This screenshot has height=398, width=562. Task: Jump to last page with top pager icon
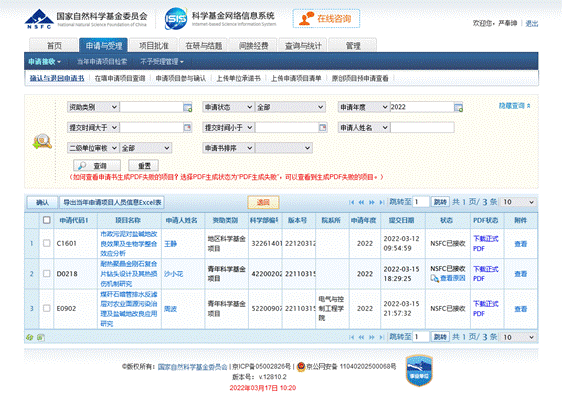pos(382,202)
